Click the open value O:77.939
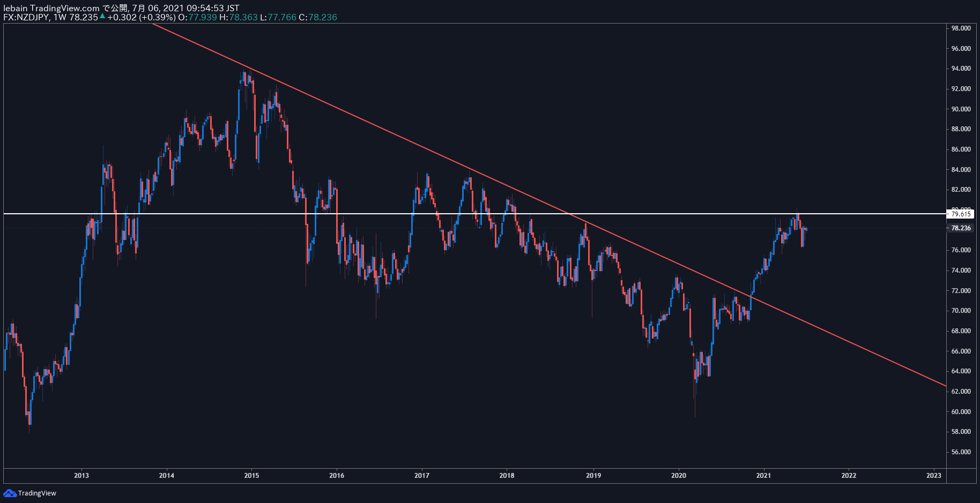 click(x=197, y=17)
